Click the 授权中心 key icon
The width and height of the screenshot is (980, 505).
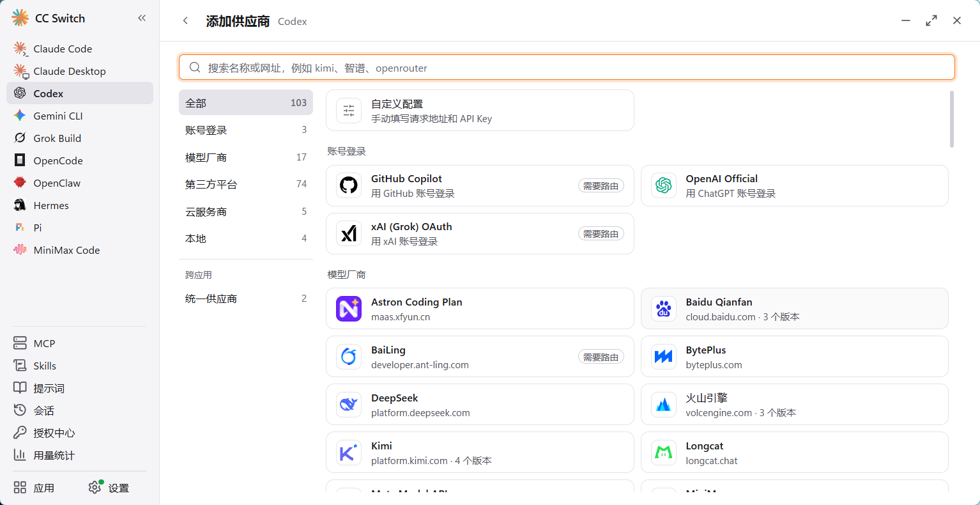point(20,433)
